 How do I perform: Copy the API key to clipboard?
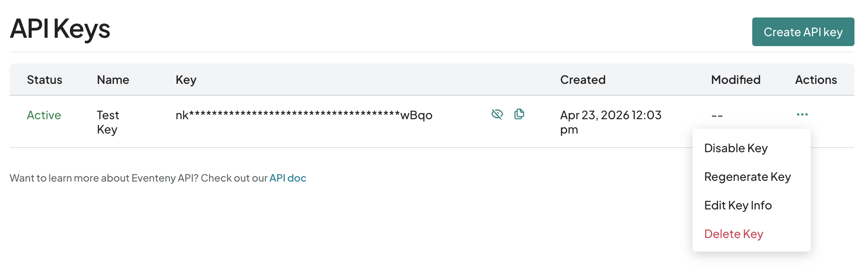click(519, 114)
